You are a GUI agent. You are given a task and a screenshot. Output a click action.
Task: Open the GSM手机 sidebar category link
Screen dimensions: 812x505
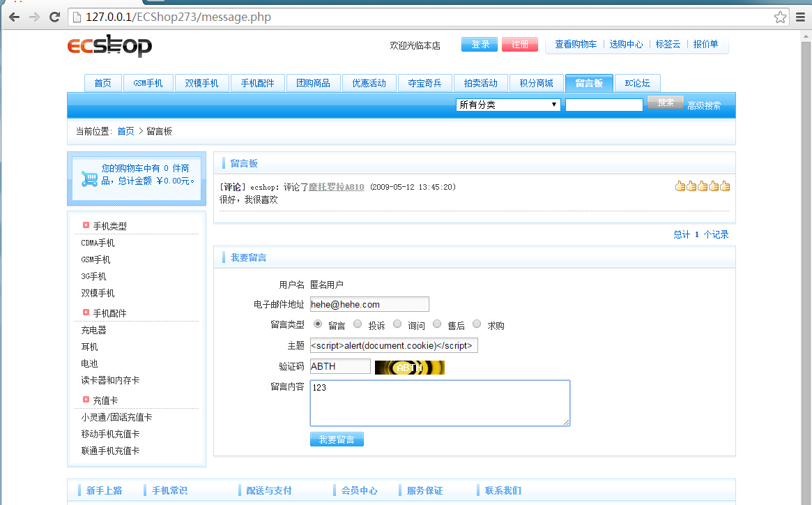pyautogui.click(x=95, y=259)
